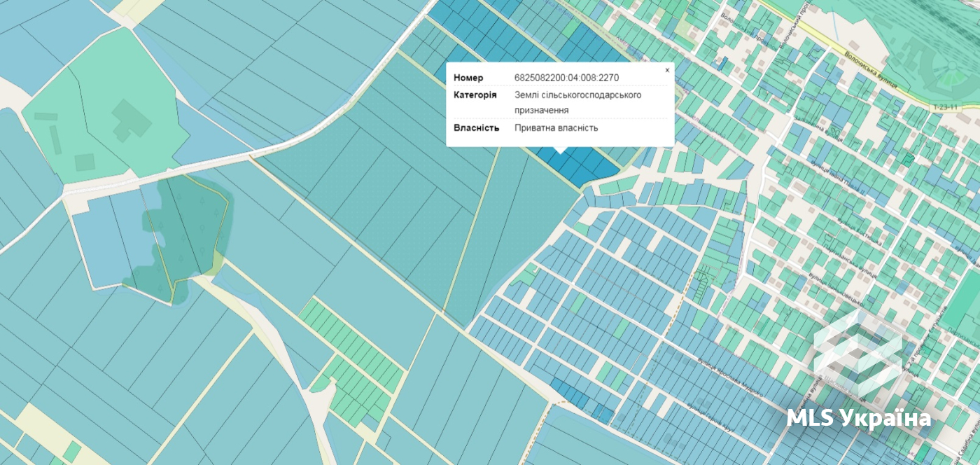
Task: Close the parcel info popup
Action: [x=667, y=70]
